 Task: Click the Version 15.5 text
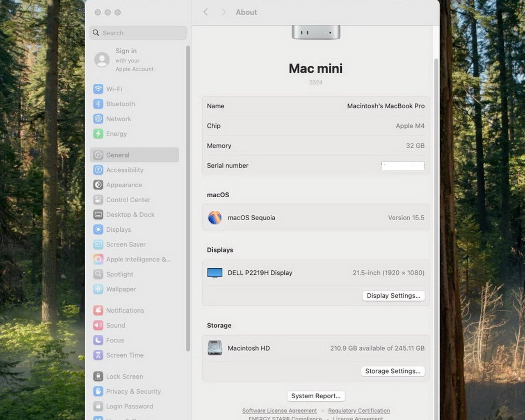406,218
